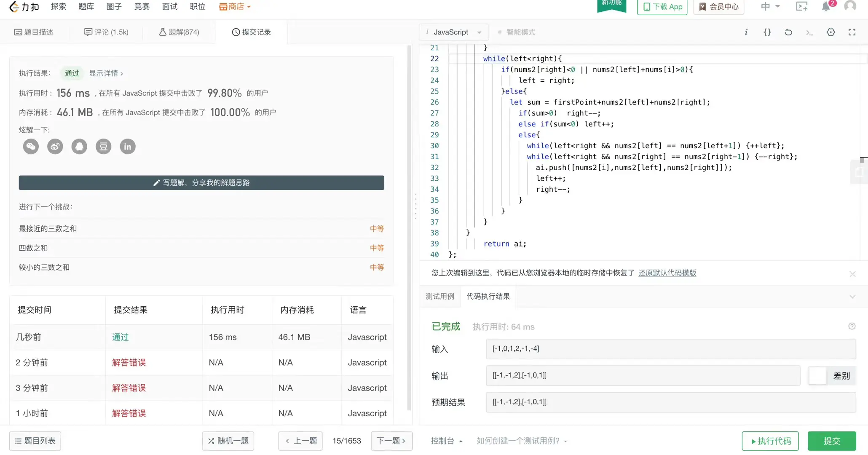
Task: Click the green 提交 submit button
Action: pyautogui.click(x=831, y=441)
